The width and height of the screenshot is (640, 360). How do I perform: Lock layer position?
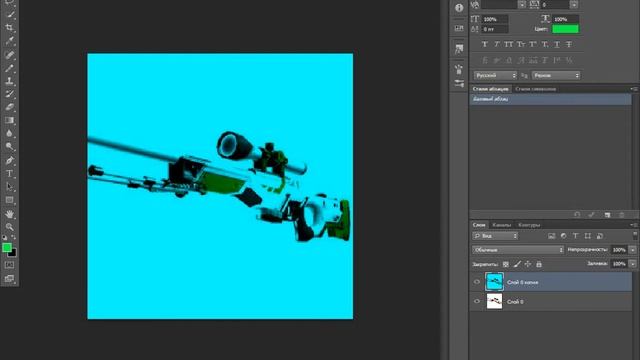pyautogui.click(x=528, y=264)
